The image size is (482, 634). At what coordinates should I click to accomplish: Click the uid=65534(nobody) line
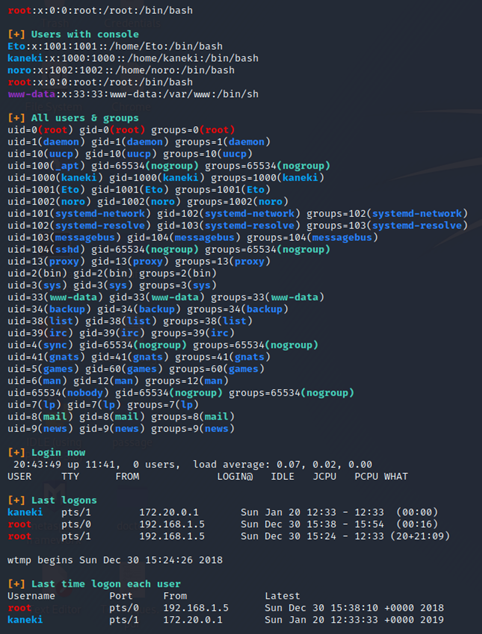pos(181,393)
